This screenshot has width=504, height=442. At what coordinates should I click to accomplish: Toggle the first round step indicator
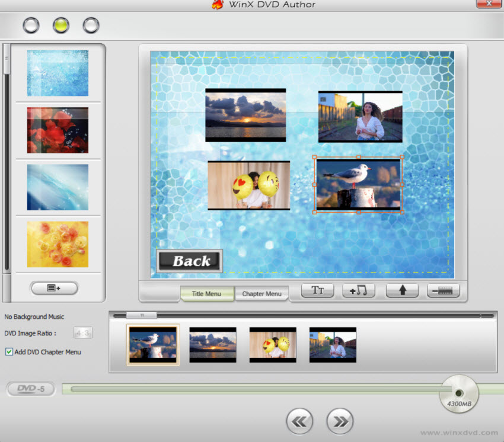30,25
